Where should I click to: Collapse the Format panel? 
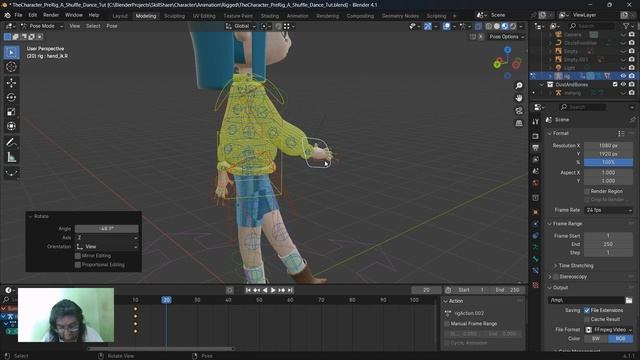coord(549,133)
